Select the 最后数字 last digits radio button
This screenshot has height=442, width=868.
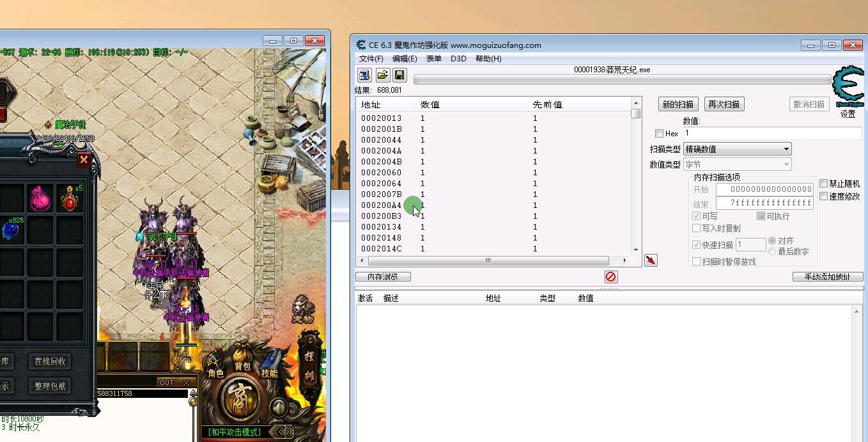(772, 251)
